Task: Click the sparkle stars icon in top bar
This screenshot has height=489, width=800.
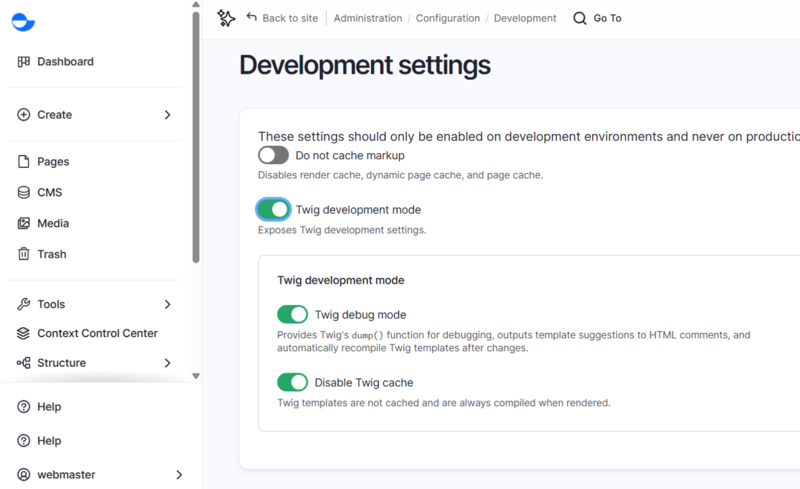Action: (226, 18)
